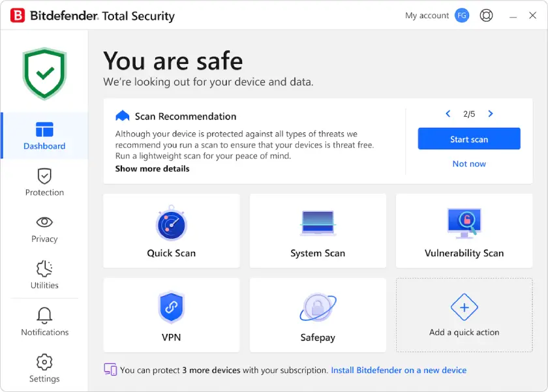Show next scan recommendation
The height and width of the screenshot is (392, 548).
[x=491, y=113]
